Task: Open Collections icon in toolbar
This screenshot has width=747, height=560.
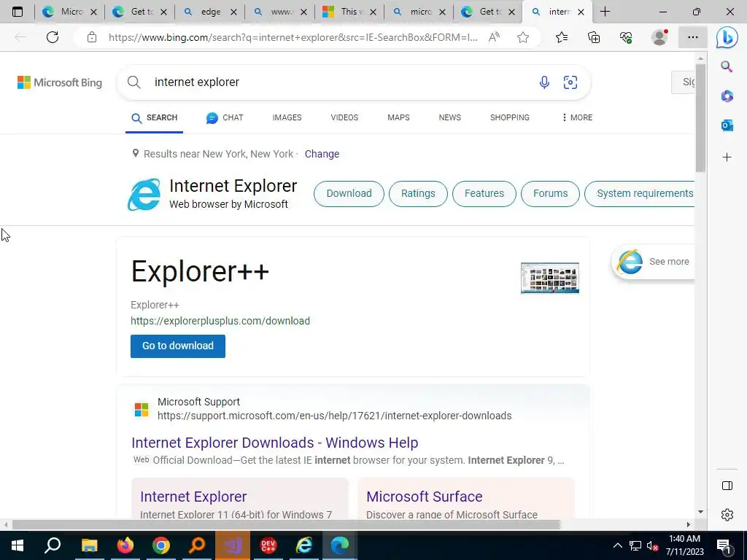Action: click(x=594, y=37)
